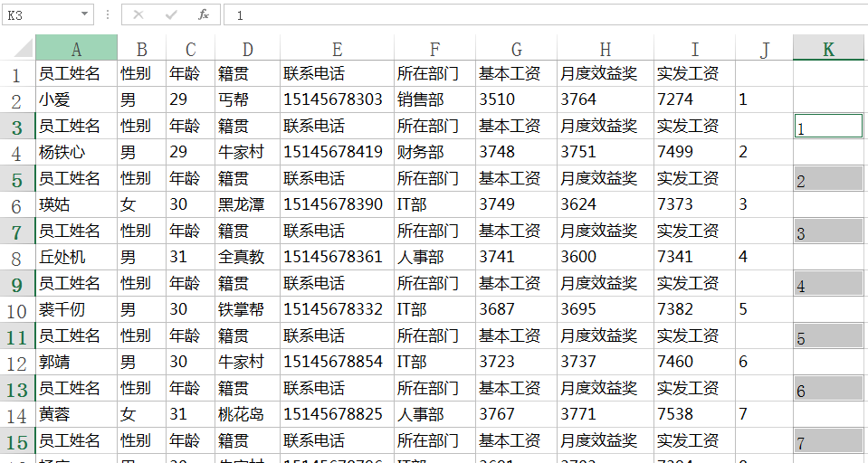Click 员工姓名 header in row 1
This screenshot has width=868, height=463.
[76, 73]
